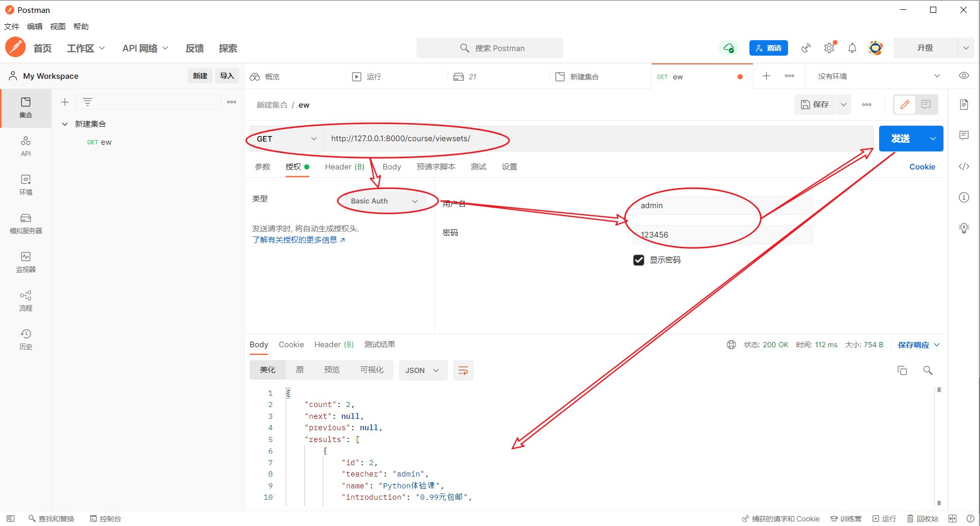Open the Monitors sidebar section
This screenshot has height=526, width=980.
pos(26,262)
